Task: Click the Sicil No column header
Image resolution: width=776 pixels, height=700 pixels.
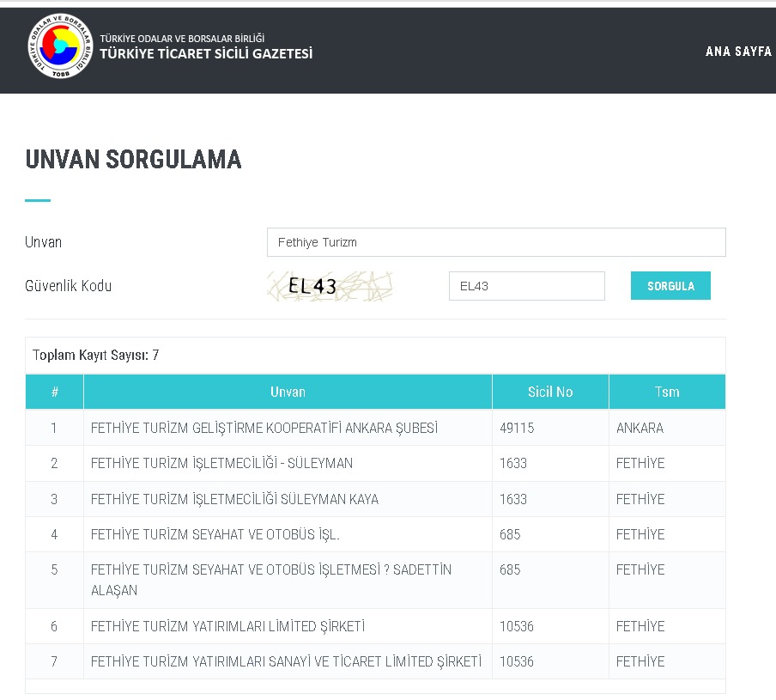Action: [550, 392]
